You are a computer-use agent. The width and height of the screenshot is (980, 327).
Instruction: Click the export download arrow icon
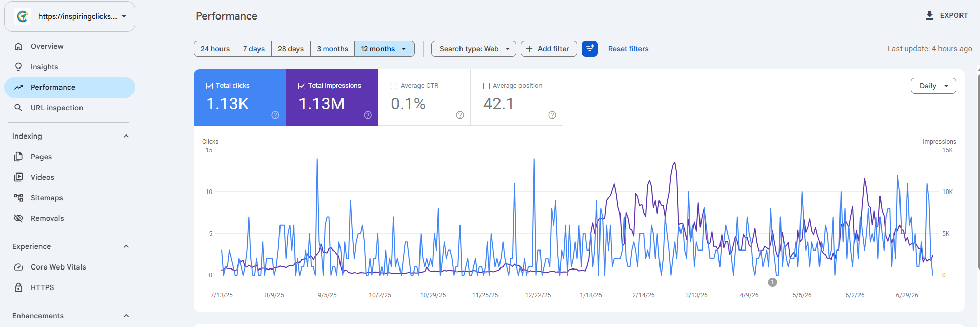[x=930, y=15]
